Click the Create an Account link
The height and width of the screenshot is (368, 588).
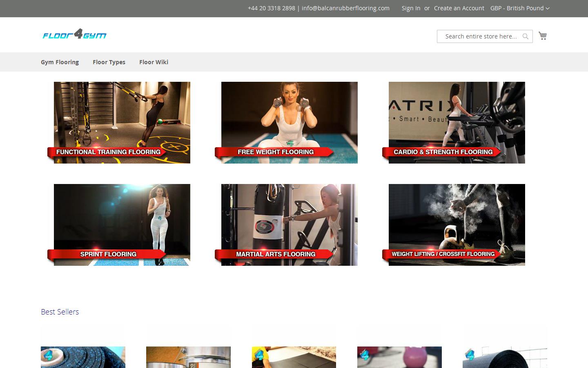point(459,8)
